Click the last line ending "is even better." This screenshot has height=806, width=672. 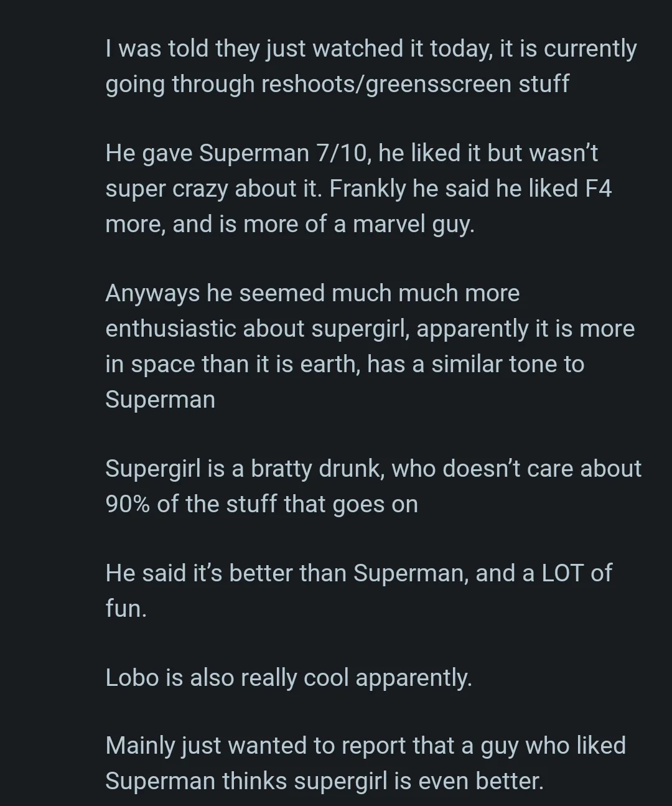coord(324,781)
